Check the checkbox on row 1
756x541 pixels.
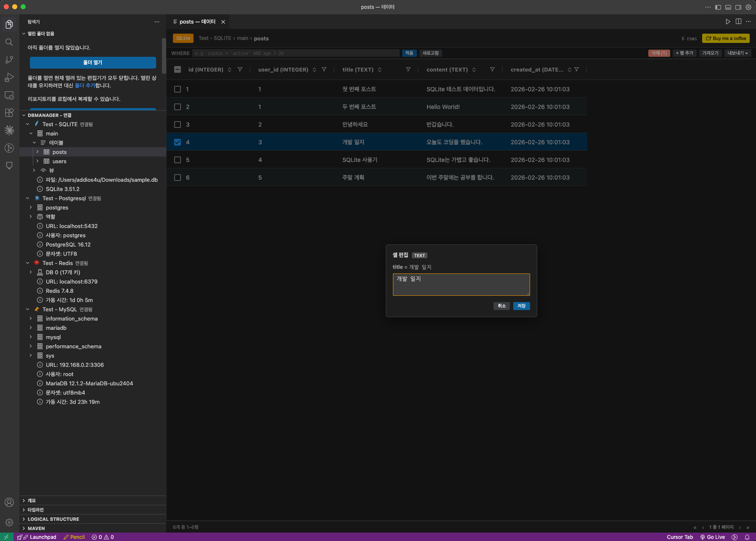click(178, 89)
